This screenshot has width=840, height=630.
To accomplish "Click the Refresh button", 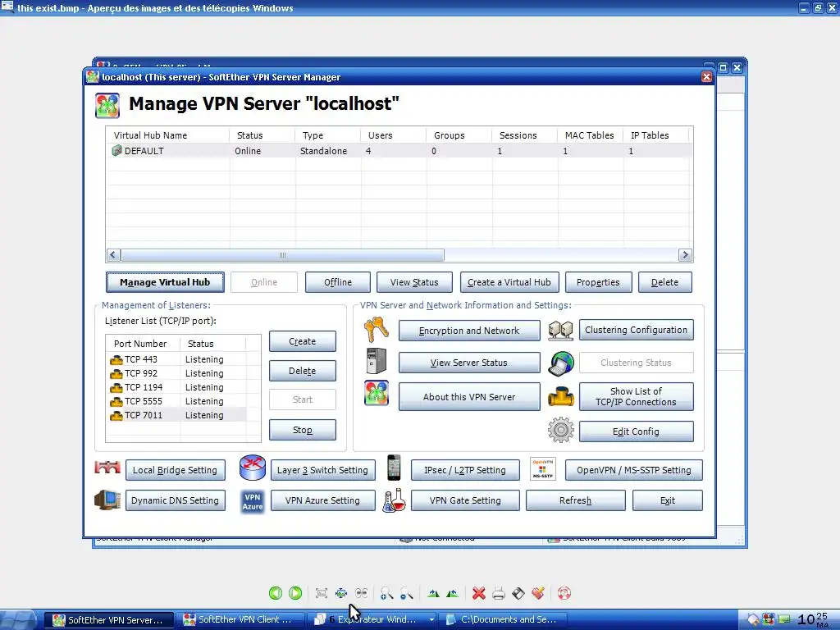I will [x=575, y=500].
